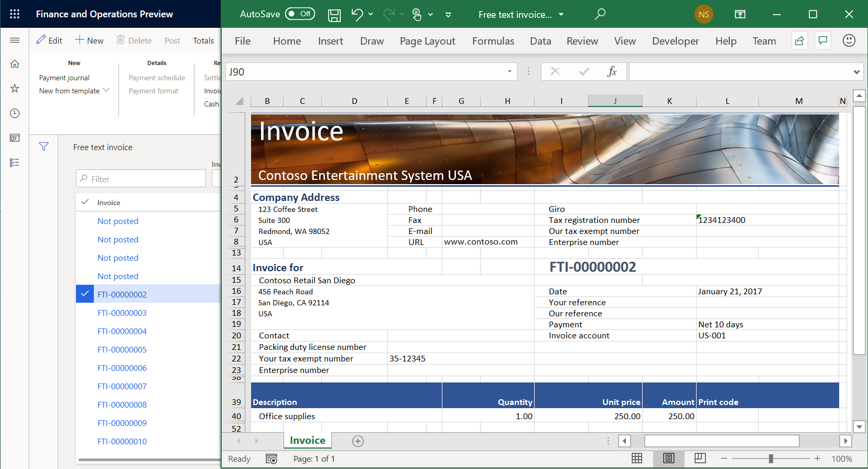This screenshot has height=469, width=868.
Task: Click the Undo arrow icon
Action: [x=357, y=15]
